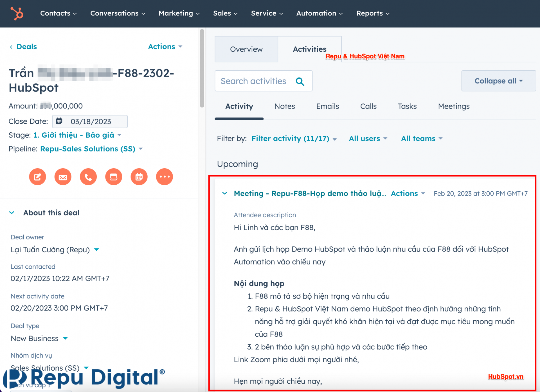Screen dimensions: 540x392
Task: Click the Deal type field label
Action: click(x=25, y=326)
